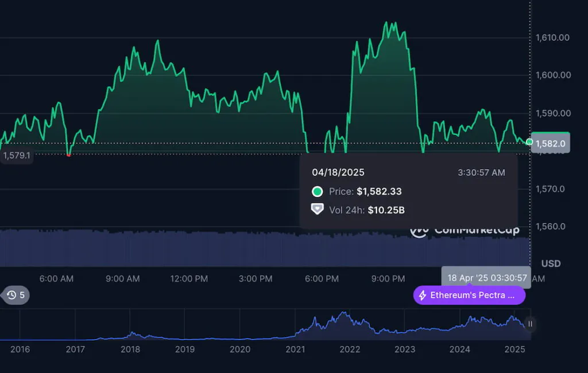Click the 18 Apr '25 03:30:57 time label
The height and width of the screenshot is (373, 588).
pos(486,278)
